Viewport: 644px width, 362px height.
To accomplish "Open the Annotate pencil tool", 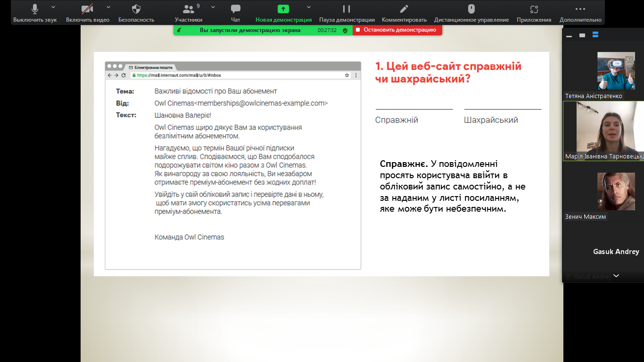I will (404, 9).
